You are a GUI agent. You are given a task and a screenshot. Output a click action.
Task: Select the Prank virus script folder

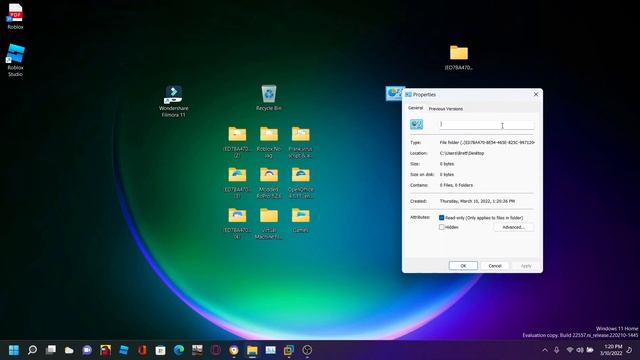tap(300, 142)
